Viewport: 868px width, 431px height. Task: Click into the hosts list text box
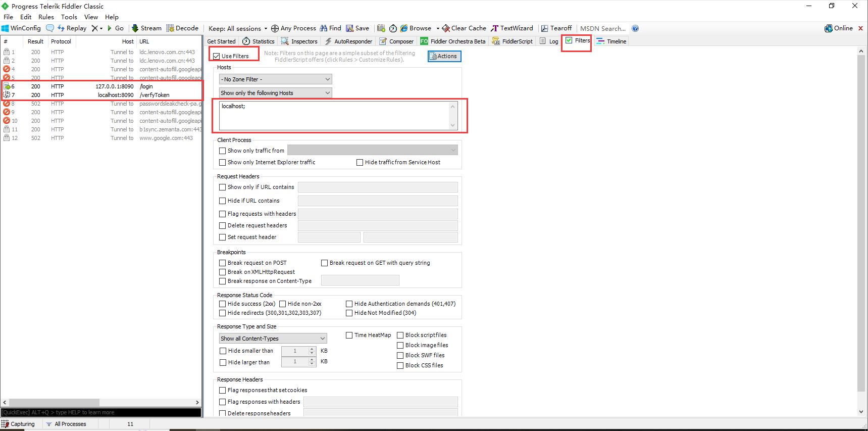pos(334,116)
